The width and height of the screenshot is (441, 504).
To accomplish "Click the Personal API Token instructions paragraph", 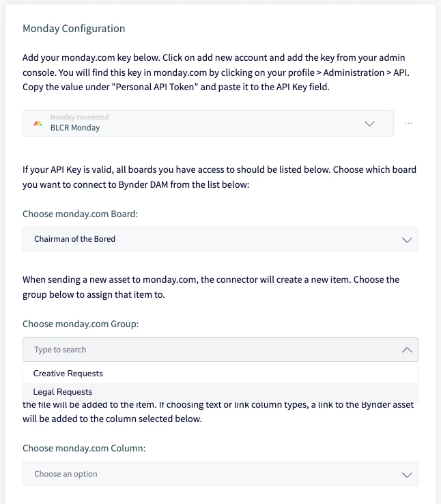I will [x=216, y=72].
